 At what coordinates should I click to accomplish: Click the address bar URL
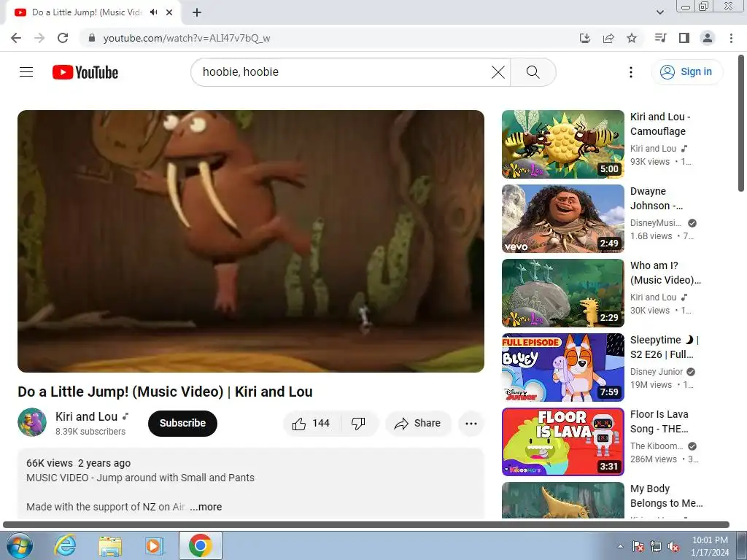(x=187, y=38)
